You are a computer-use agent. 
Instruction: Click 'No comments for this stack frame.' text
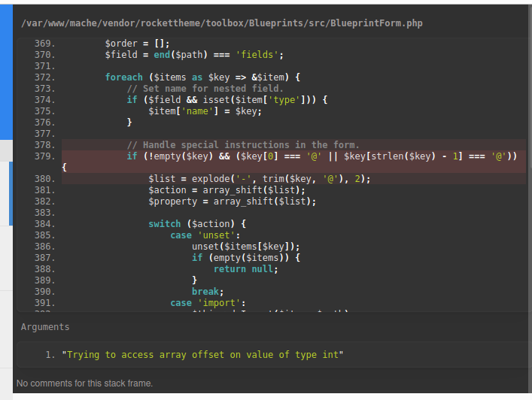coord(84,383)
